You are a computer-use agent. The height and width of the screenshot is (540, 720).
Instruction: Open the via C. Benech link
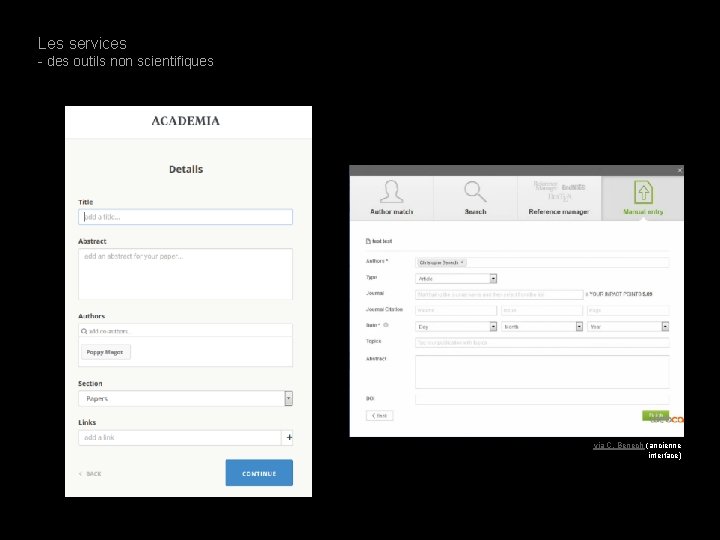click(618, 445)
